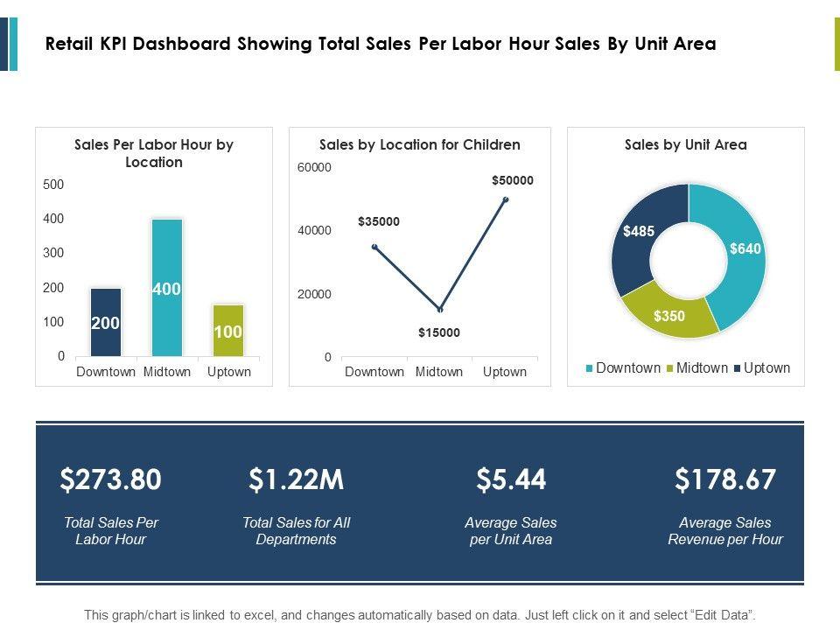Click the $1.22M total sales figure
840x630 pixels.
(x=296, y=479)
